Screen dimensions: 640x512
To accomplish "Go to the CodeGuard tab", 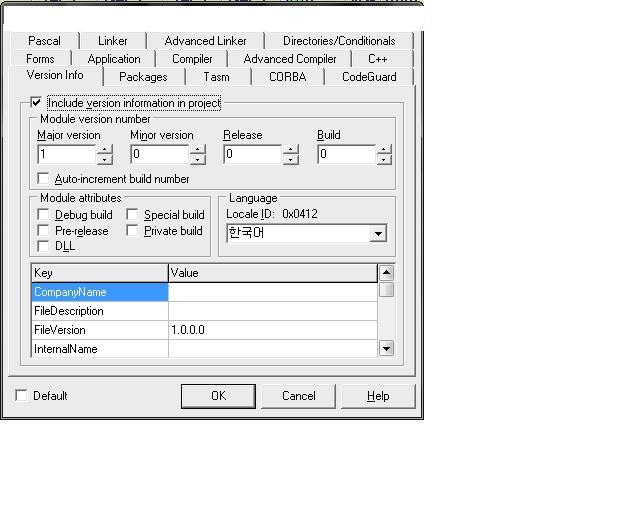I will [x=369, y=77].
